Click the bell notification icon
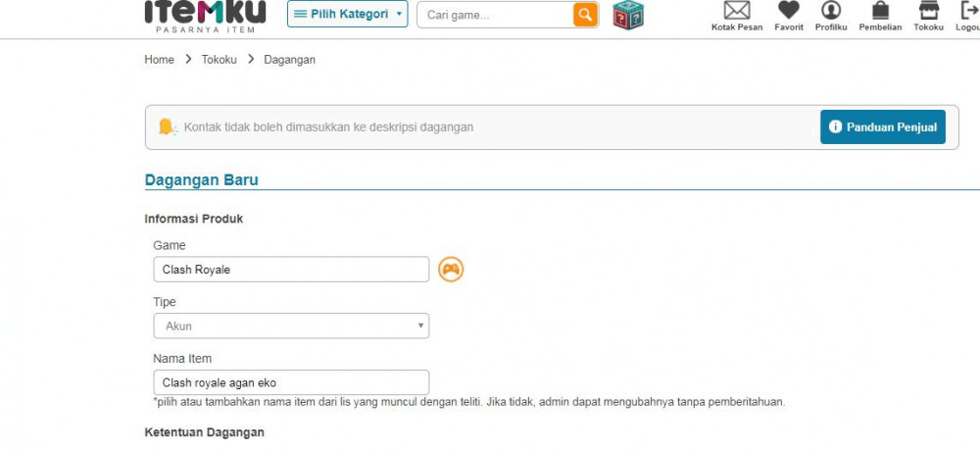Viewport: 980px width, 451px height. (x=167, y=127)
